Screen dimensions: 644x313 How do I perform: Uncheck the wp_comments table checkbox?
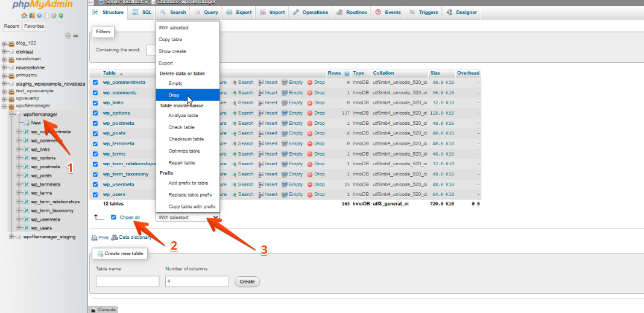pyautogui.click(x=95, y=93)
